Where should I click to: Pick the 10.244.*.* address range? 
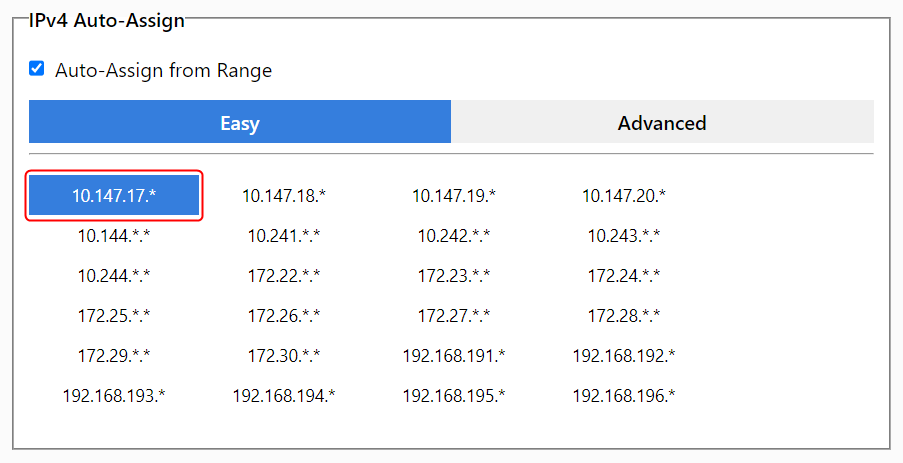(x=114, y=275)
